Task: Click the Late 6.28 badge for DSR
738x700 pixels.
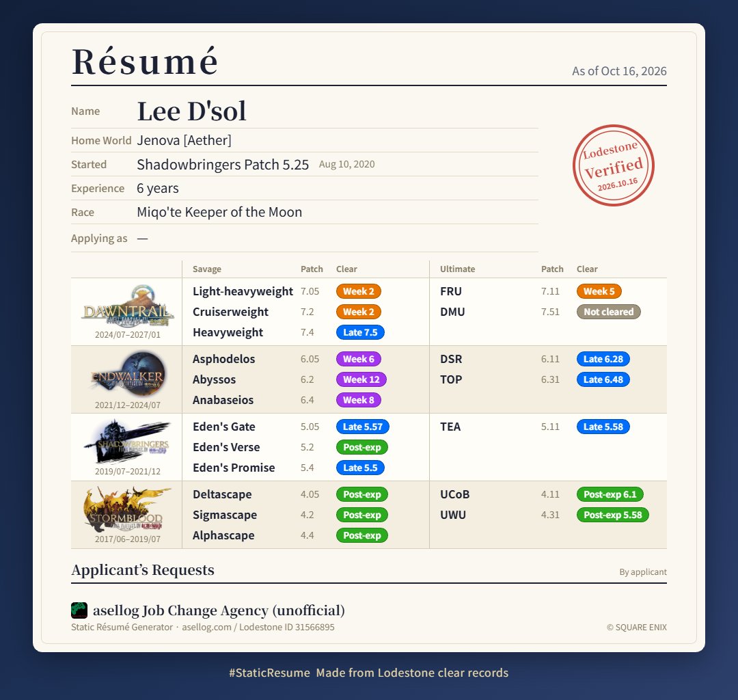Action: [x=603, y=359]
